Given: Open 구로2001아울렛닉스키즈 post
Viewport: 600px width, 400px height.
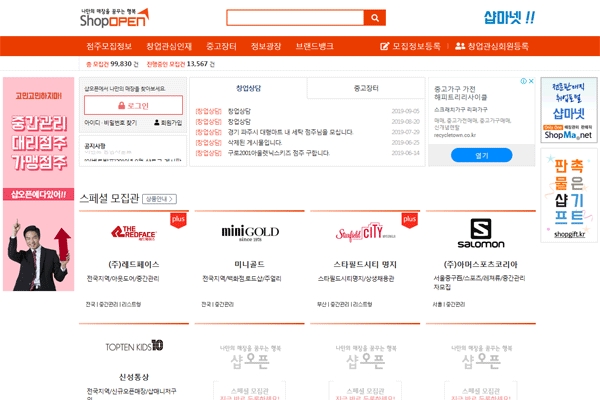Looking at the screenshot, I should [278, 153].
